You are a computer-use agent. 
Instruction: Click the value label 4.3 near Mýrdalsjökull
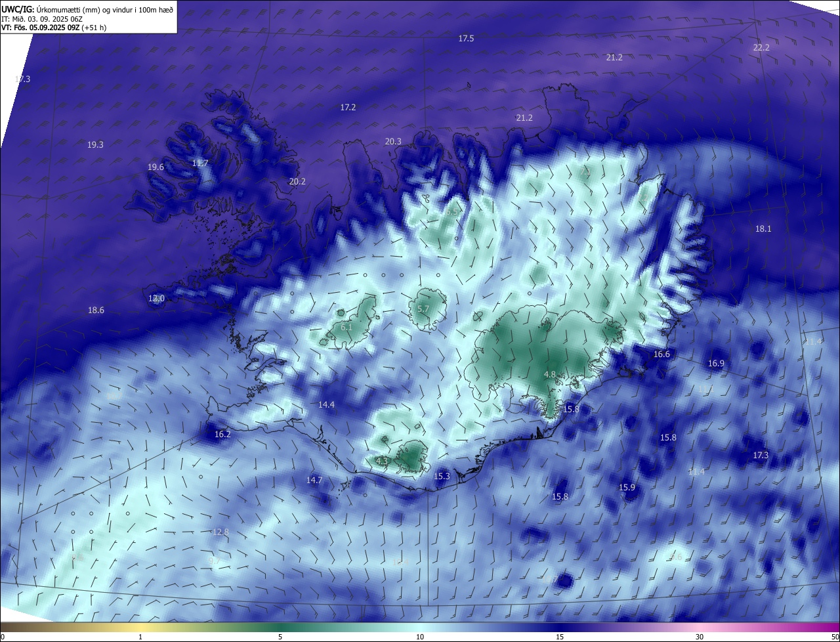(382, 461)
